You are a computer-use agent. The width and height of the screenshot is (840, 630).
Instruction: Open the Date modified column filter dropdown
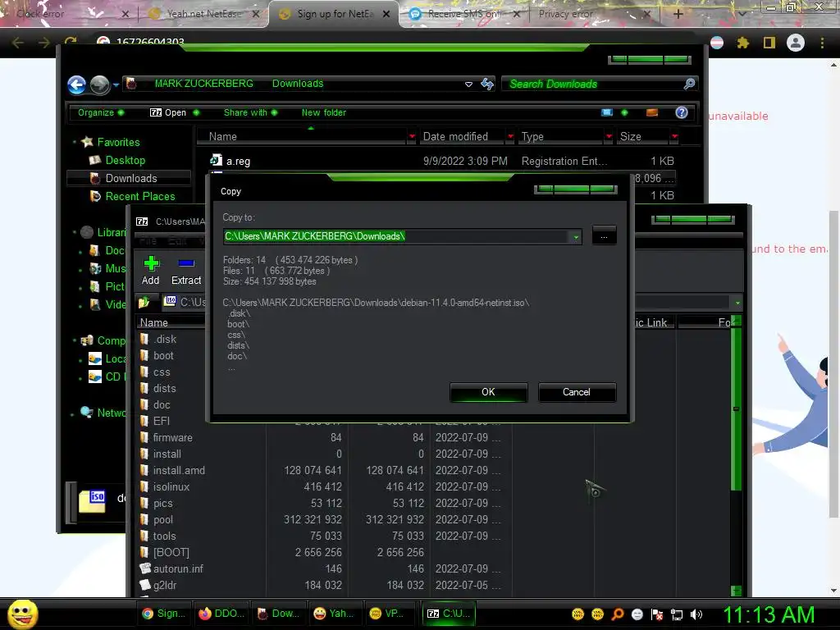[x=510, y=137]
